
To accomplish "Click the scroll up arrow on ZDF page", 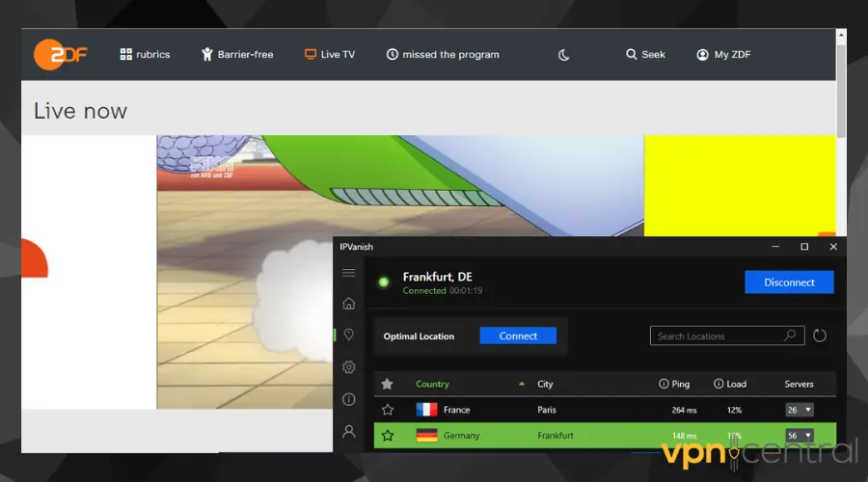I will click(841, 35).
